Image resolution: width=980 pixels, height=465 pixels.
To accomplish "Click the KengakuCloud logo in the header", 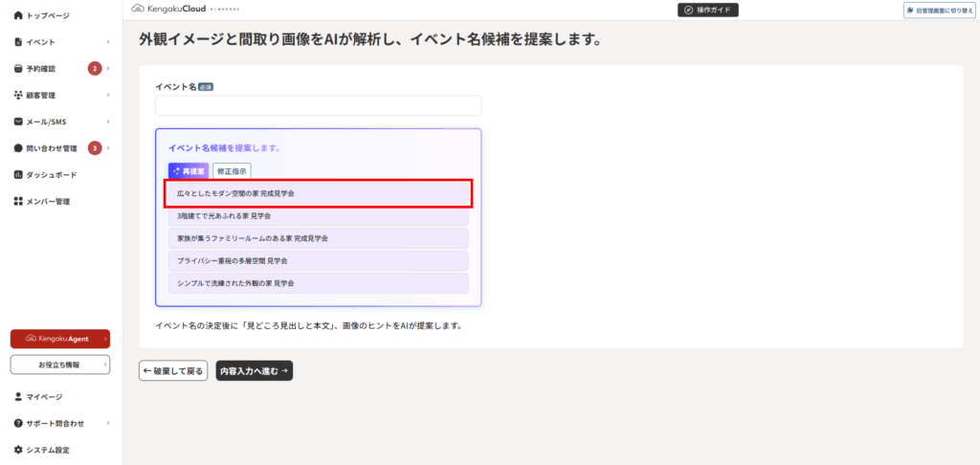I will pos(185,10).
